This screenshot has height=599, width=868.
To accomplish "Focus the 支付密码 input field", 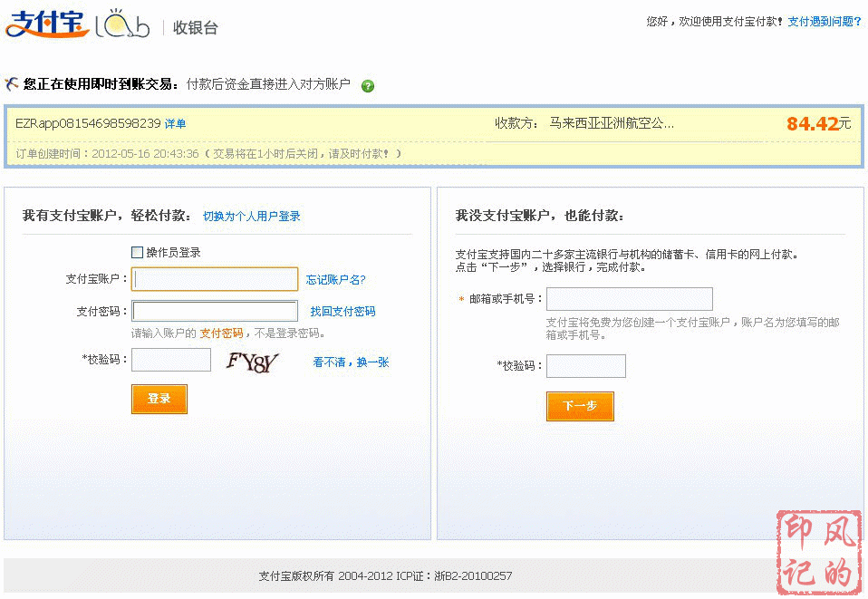I will point(215,311).
